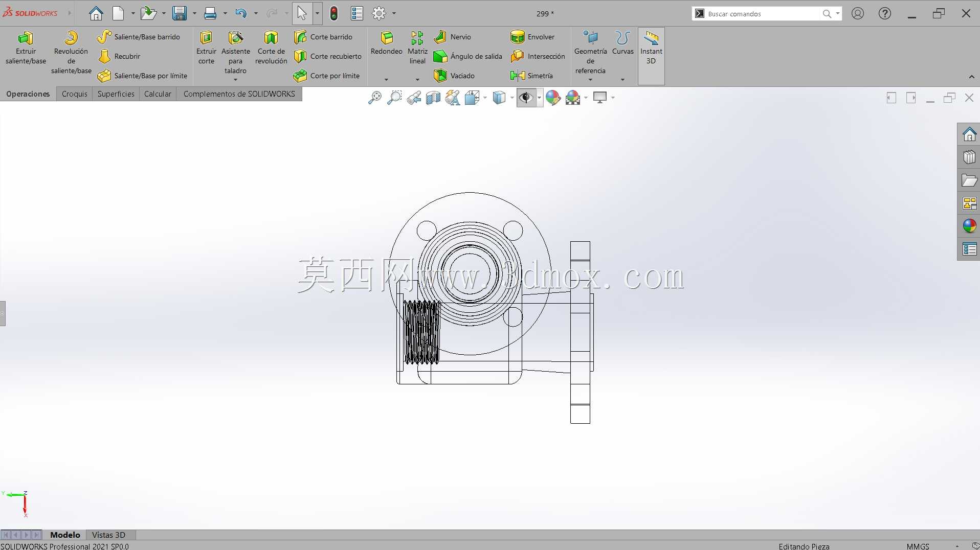
Task: Expand Undo history dropdown arrow
Action: click(256, 13)
